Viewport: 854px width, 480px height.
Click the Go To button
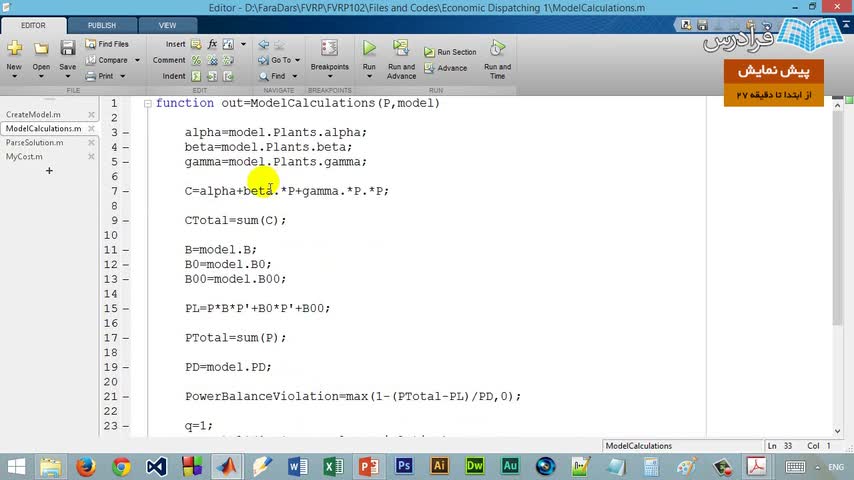pyautogui.click(x=275, y=60)
